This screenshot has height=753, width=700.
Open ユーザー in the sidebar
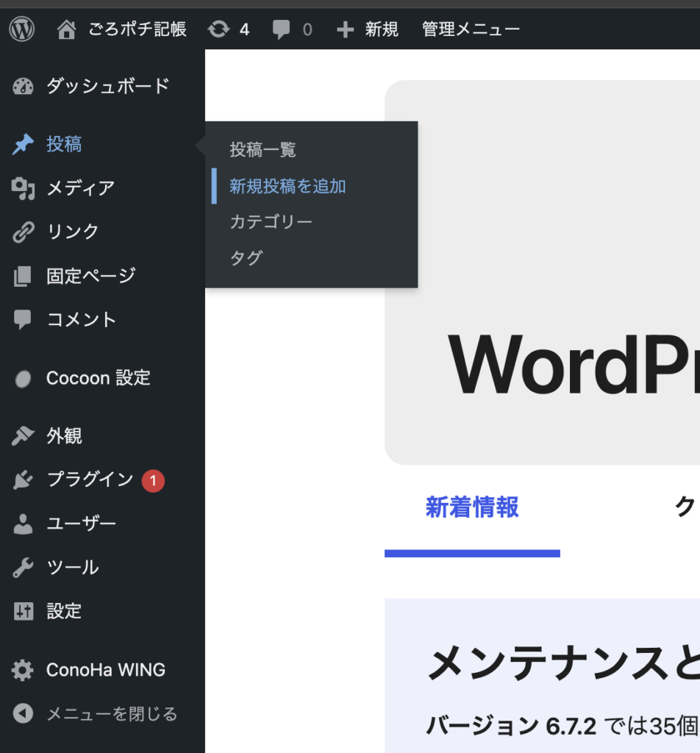click(81, 524)
